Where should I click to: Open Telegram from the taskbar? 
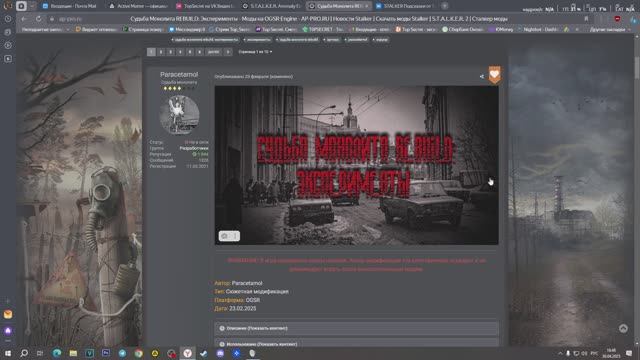(x=122, y=353)
